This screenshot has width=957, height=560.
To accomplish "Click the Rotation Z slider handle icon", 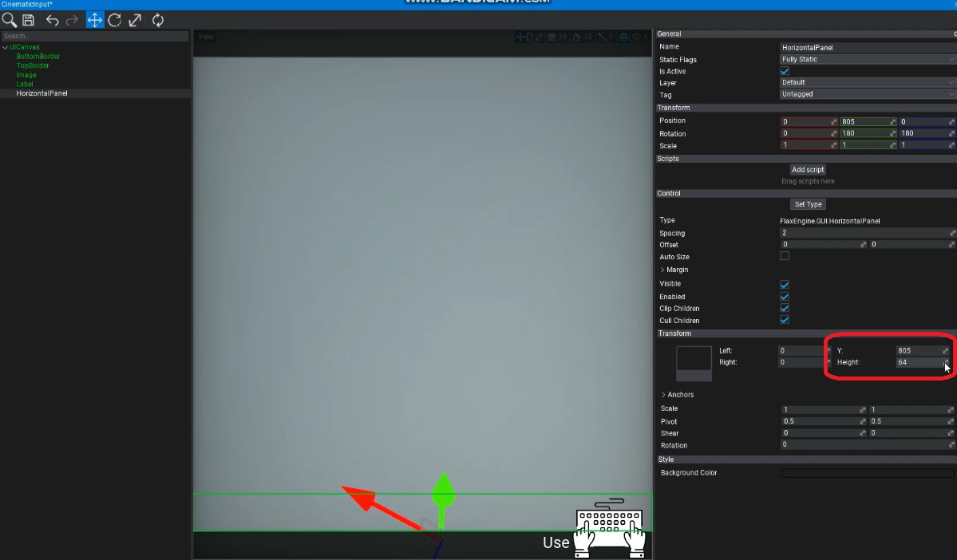I will click(x=951, y=133).
